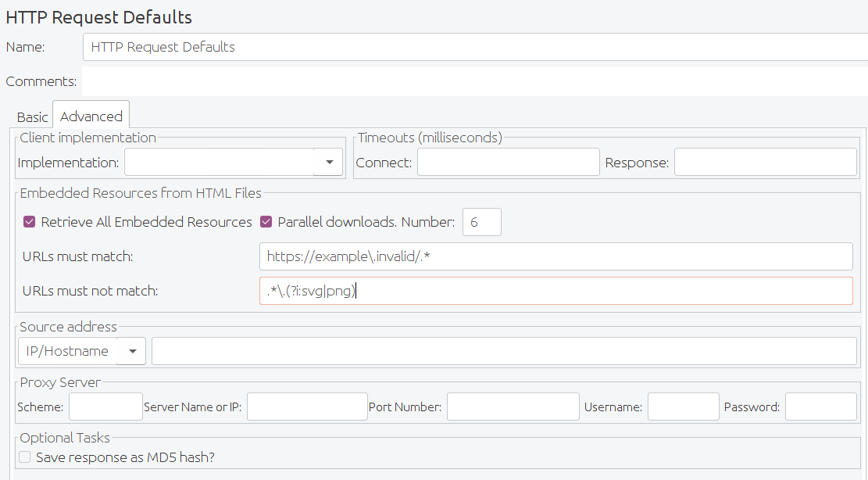Click the Response timeout field
The width and height of the screenshot is (868, 480).
click(766, 161)
